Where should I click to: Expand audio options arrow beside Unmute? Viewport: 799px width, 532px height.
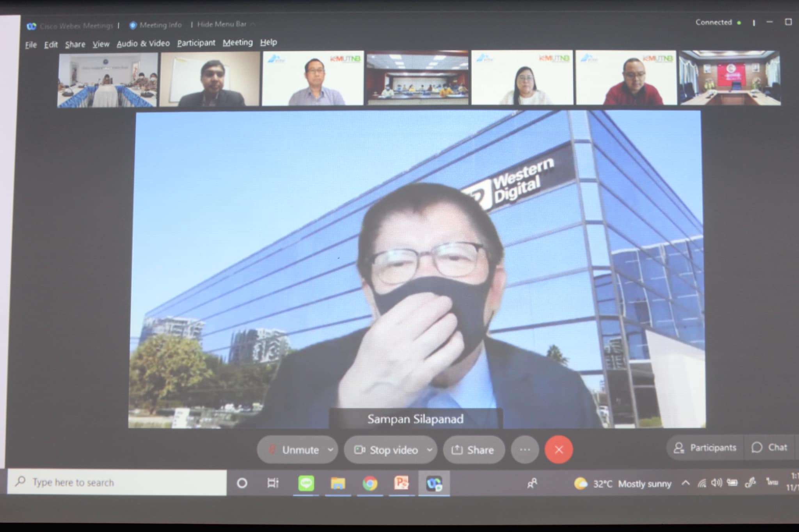(330, 450)
